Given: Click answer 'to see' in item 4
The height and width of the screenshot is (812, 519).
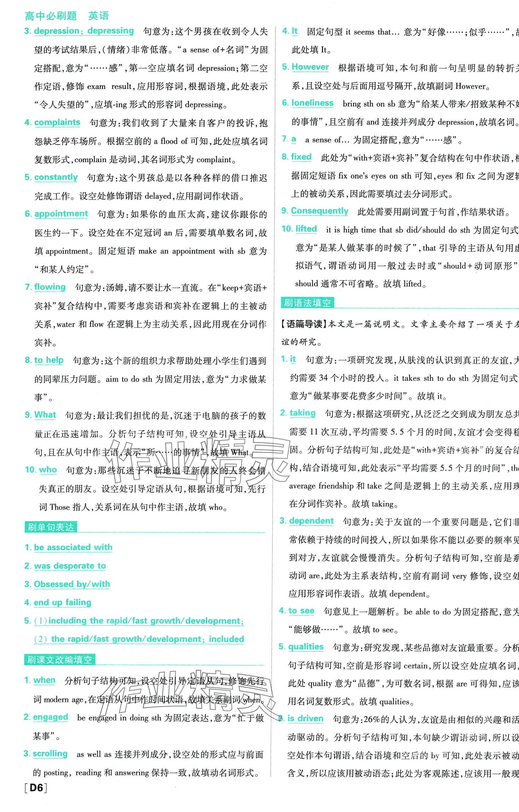Looking at the screenshot, I should 301,611.
